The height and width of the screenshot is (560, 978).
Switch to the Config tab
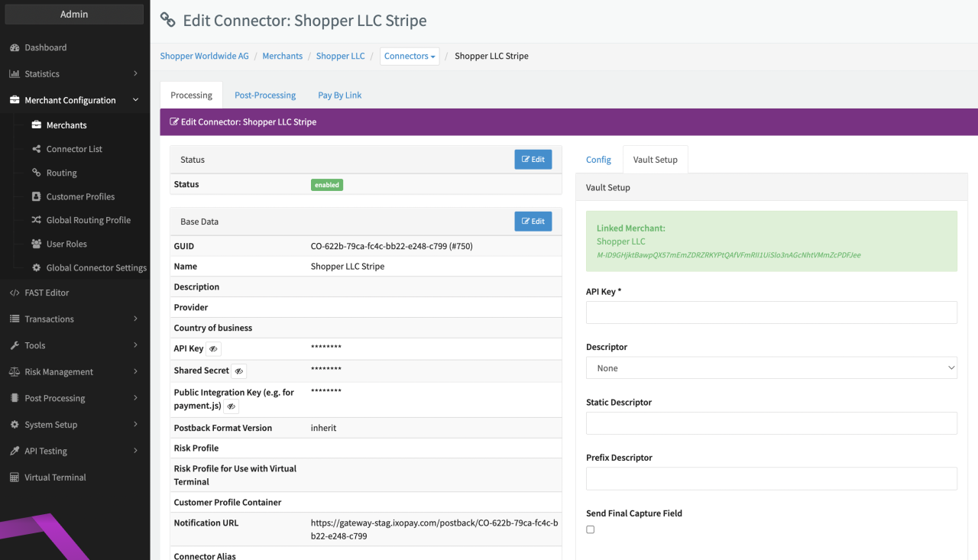pos(598,160)
